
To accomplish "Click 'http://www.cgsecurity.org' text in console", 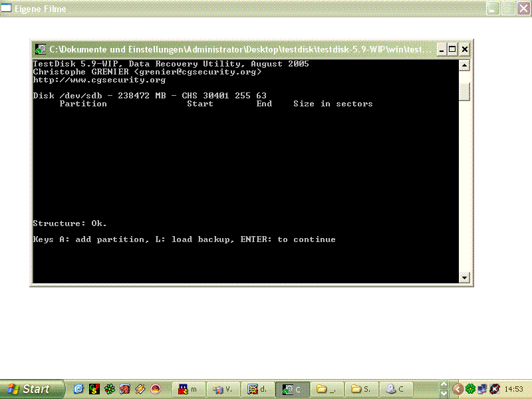I will click(x=99, y=80).
